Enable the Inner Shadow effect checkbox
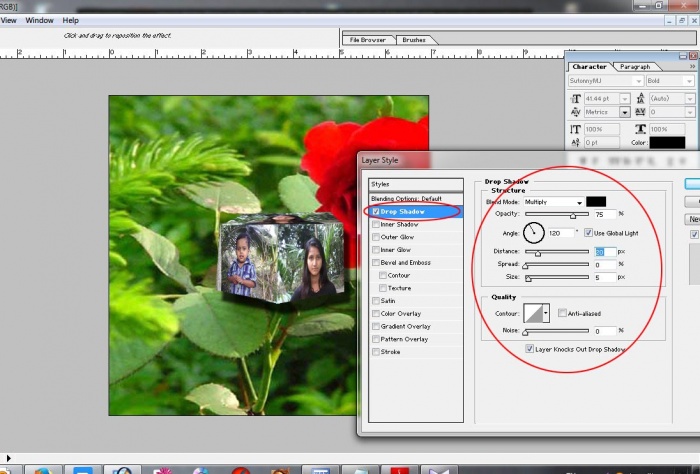The height and width of the screenshot is (474, 700). pyautogui.click(x=376, y=225)
